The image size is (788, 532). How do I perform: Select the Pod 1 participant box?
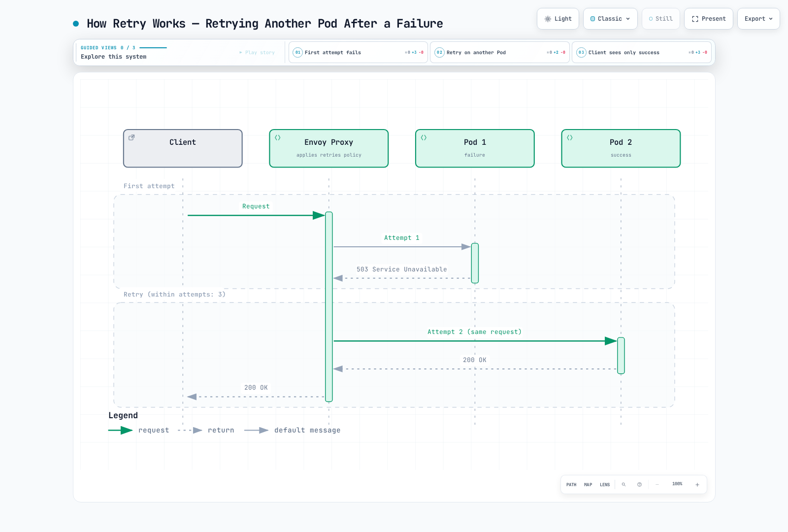pos(475,148)
